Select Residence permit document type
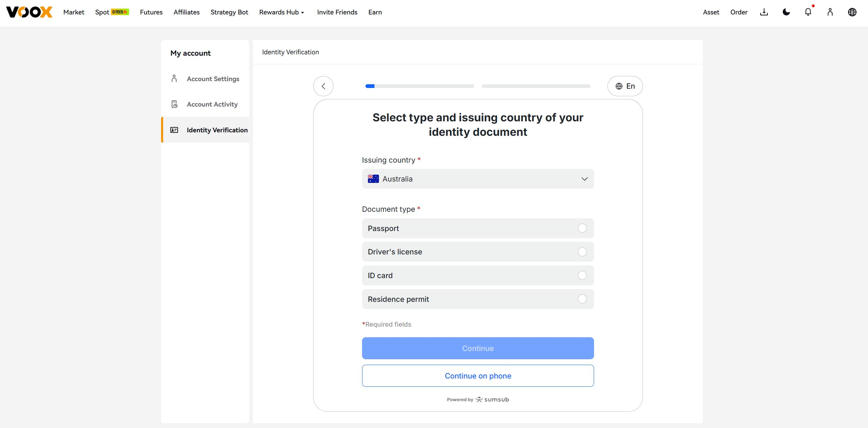 (x=478, y=299)
